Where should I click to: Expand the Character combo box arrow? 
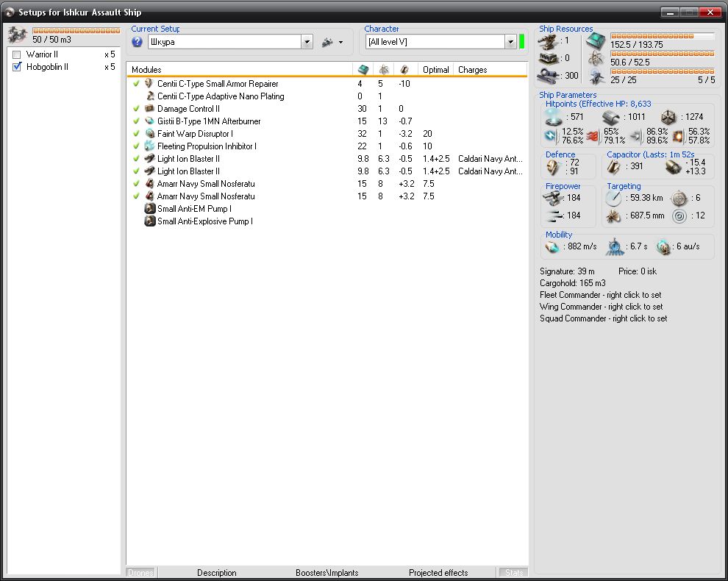coord(511,42)
